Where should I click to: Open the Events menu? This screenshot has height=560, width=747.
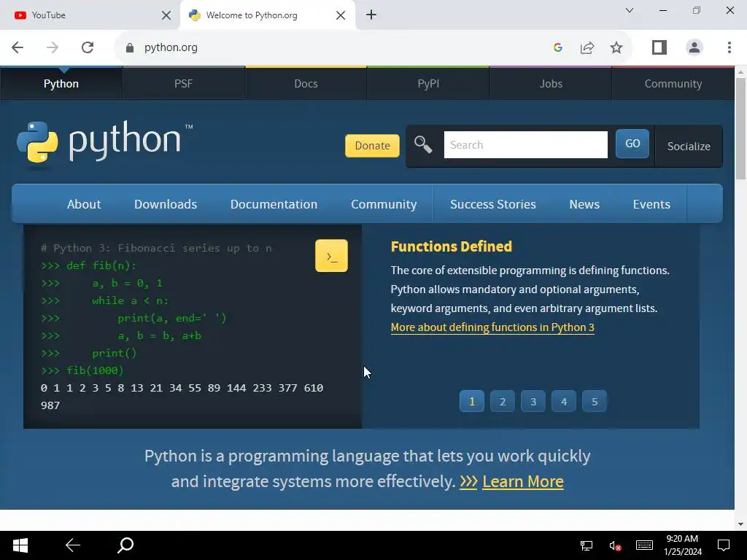tap(651, 204)
